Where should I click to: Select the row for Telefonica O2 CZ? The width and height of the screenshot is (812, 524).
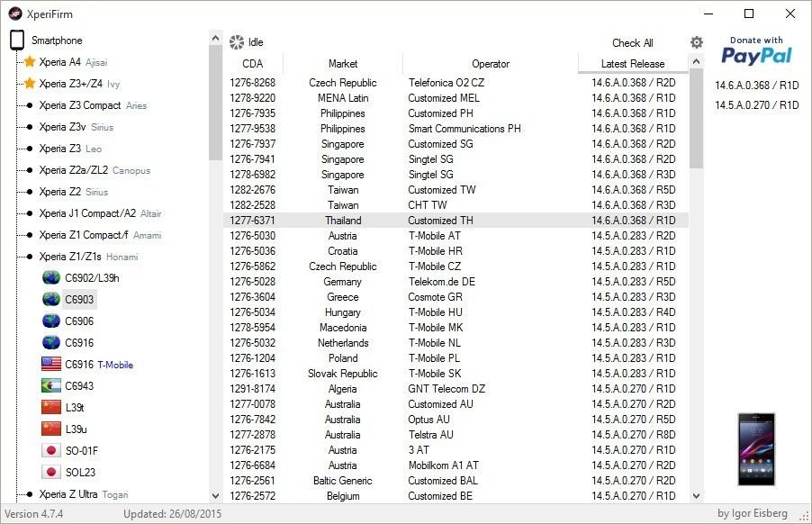(456, 83)
